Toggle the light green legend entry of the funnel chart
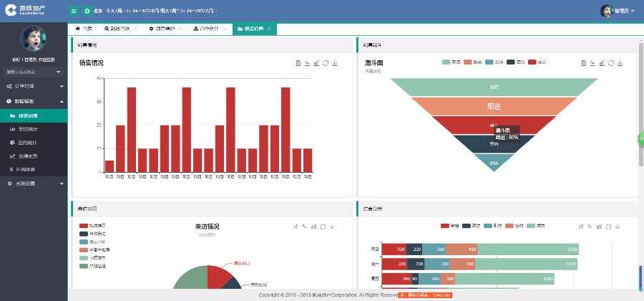Viewport: 644px width, 301px height. (452, 62)
